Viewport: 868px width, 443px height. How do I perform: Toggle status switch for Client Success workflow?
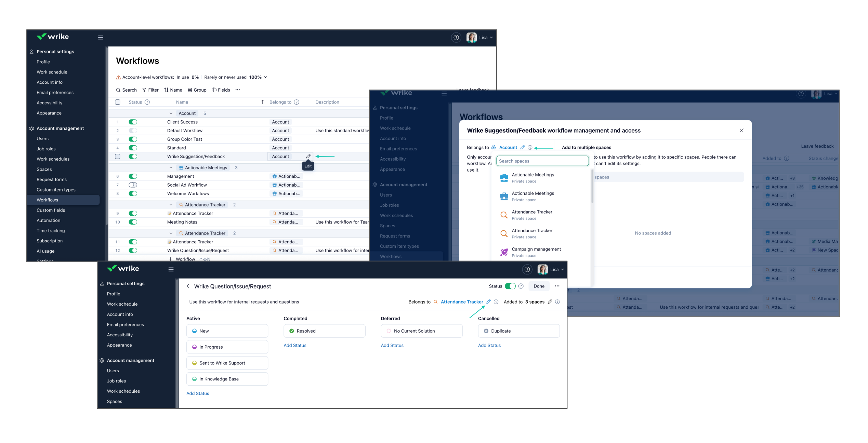click(133, 122)
